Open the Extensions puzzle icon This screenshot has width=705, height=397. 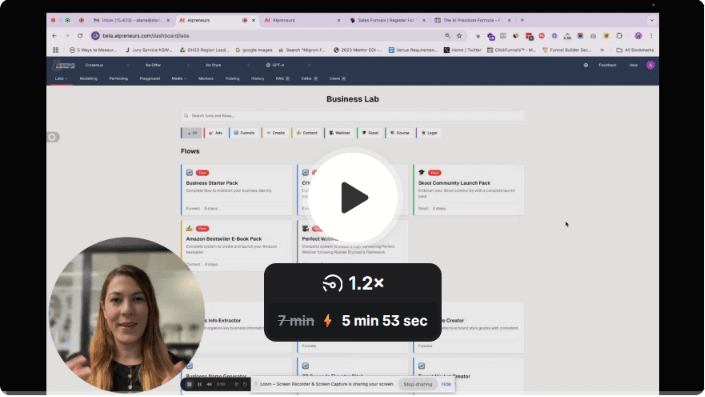pyautogui.click(x=619, y=36)
